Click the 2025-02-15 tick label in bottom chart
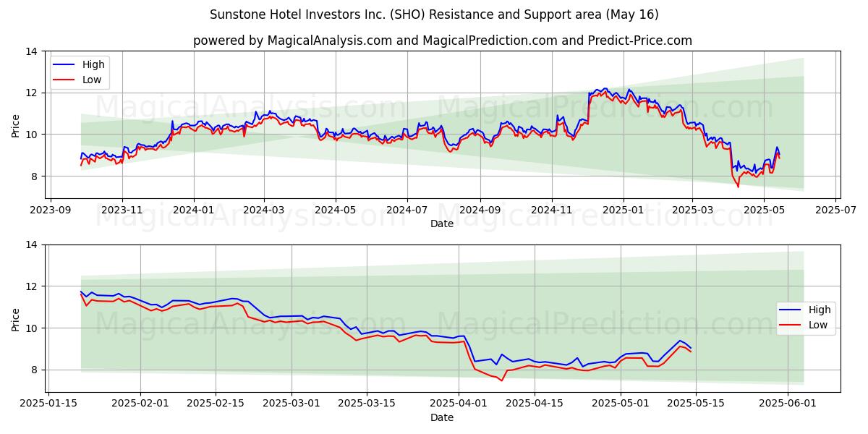The width and height of the screenshot is (868, 434). [x=216, y=404]
